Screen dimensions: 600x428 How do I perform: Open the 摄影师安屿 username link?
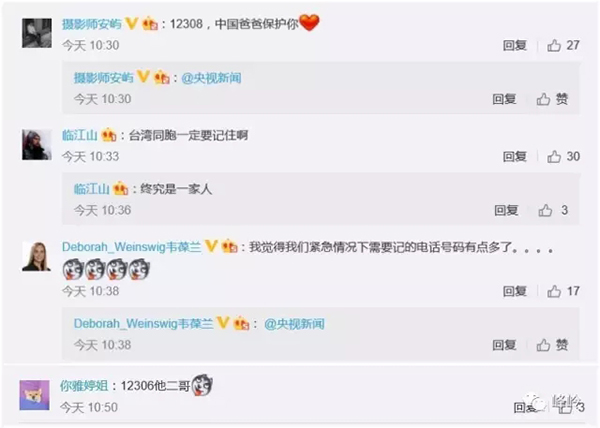point(92,24)
